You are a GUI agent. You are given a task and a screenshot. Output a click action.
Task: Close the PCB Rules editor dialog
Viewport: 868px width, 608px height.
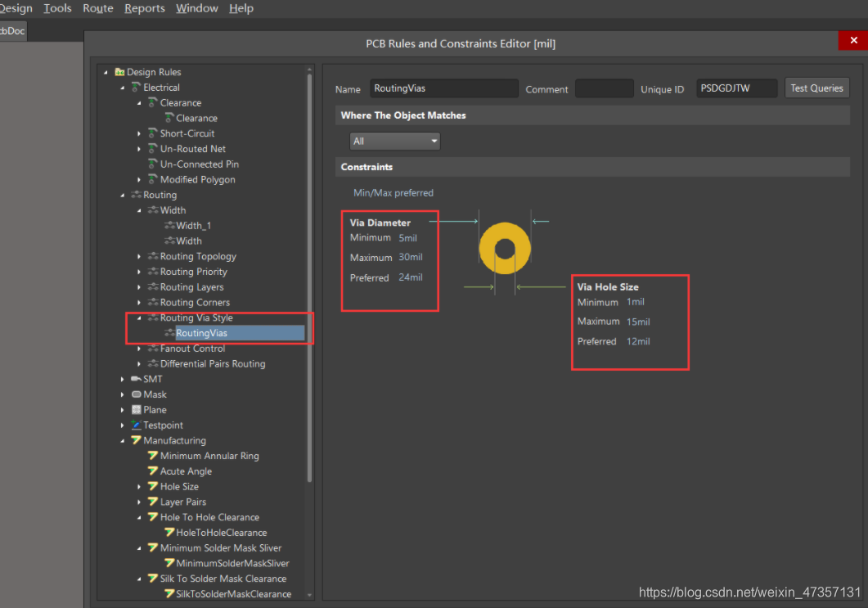(x=853, y=40)
